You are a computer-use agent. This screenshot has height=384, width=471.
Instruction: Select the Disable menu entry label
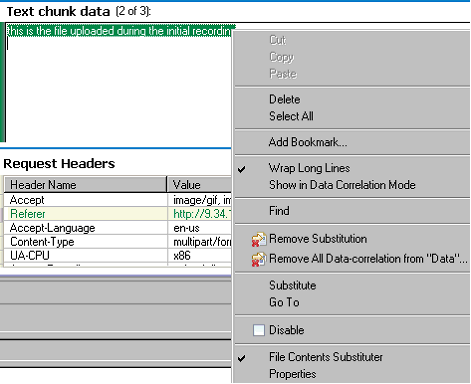point(287,330)
